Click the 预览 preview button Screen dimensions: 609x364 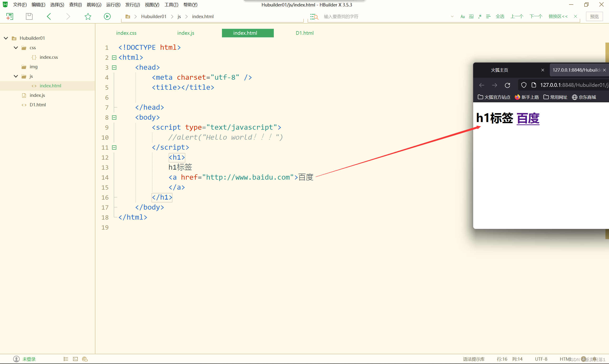594,16
